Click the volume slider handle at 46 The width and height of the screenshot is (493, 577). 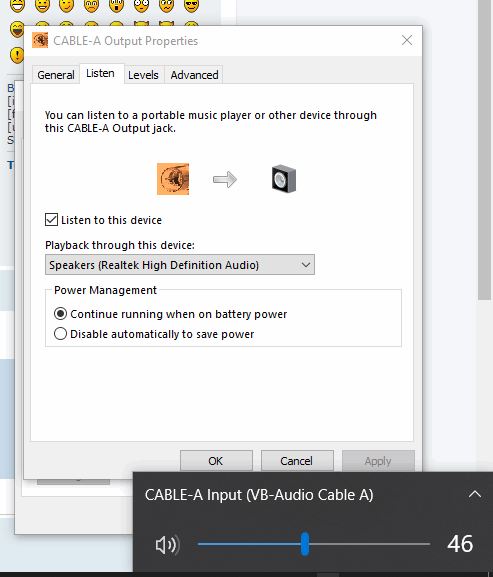(x=305, y=544)
